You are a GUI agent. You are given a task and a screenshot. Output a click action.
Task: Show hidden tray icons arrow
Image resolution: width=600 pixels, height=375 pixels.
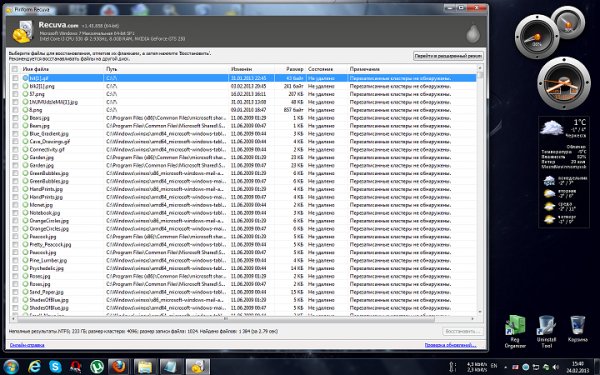(505, 367)
